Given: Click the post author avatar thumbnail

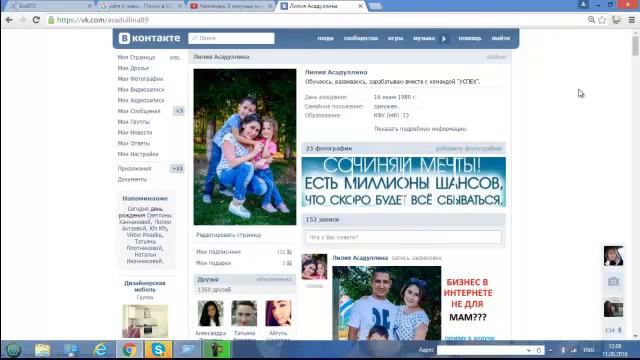Looking at the screenshot, I should click(x=314, y=267).
